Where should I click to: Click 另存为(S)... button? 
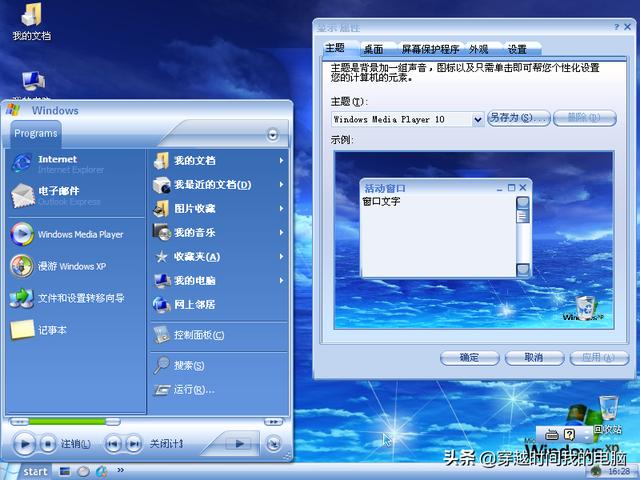[x=518, y=118]
